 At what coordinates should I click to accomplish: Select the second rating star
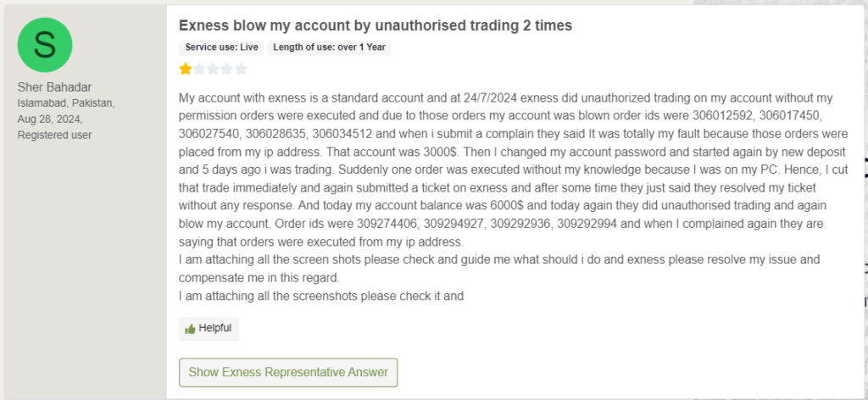click(199, 69)
